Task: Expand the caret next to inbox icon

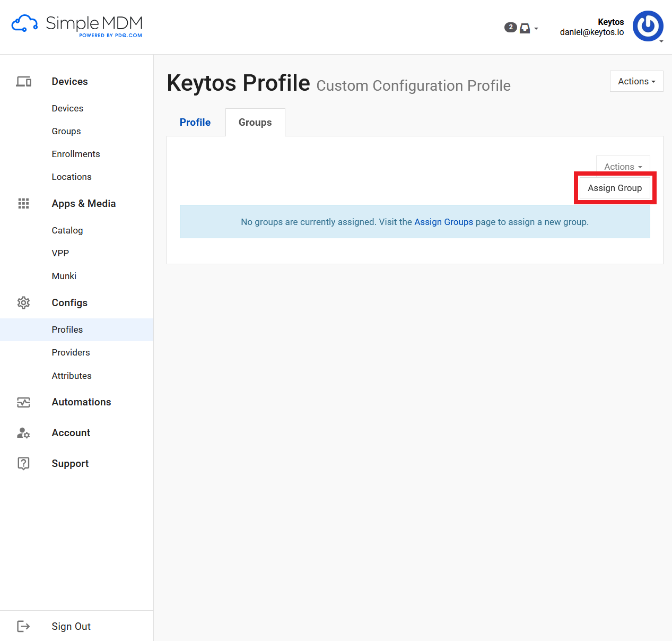Action: click(x=536, y=29)
